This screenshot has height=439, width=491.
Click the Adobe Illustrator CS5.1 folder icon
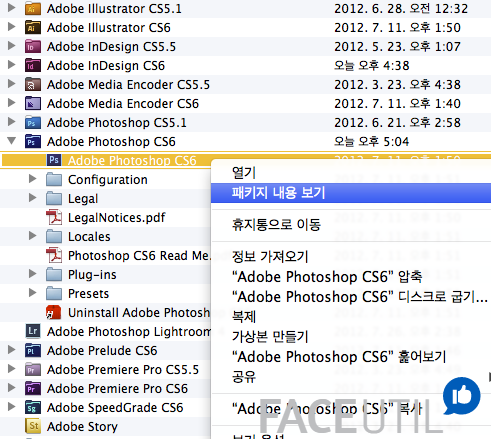[33, 9]
